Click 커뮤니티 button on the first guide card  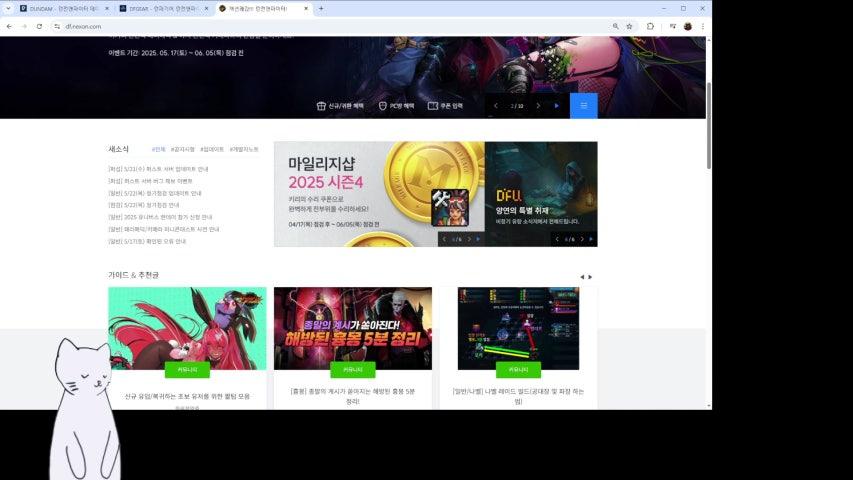187,370
